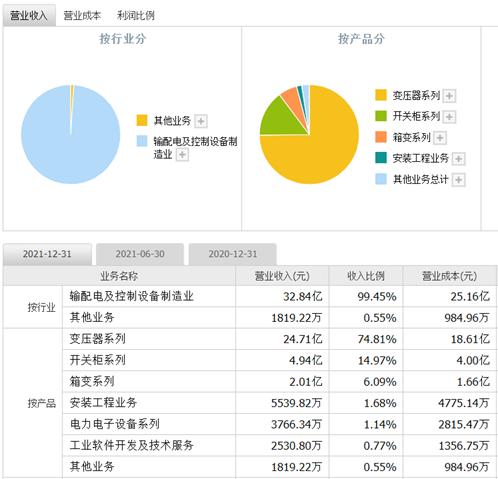
Task: Click the large yellow transformer pie slice
Action: 327,147
